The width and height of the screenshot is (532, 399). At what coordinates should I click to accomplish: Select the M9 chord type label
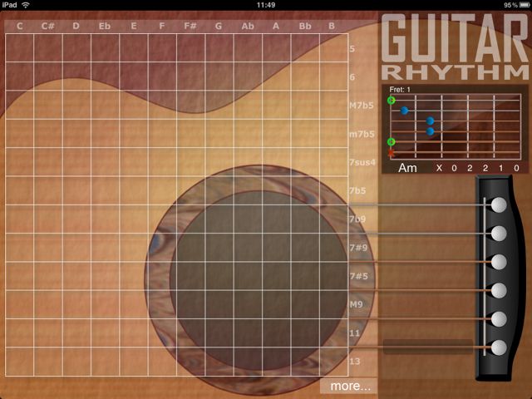(357, 304)
